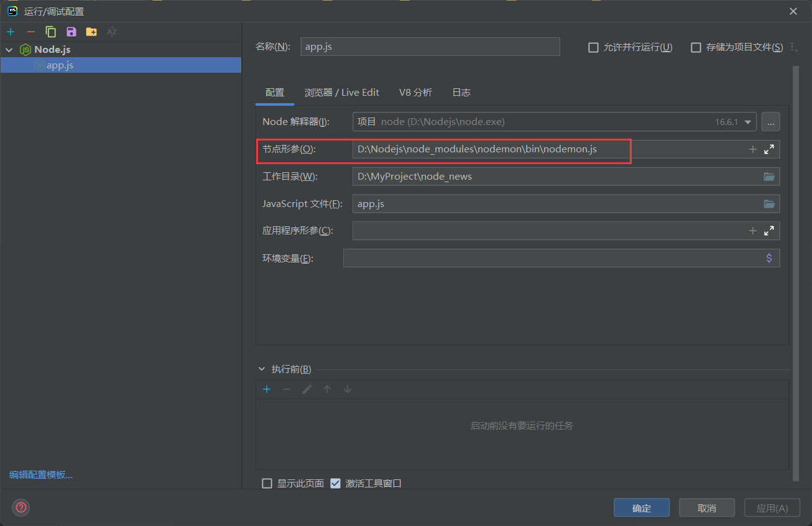Screen dimensions: 812x526
Task: Collapse the before launch section
Action: click(x=262, y=369)
